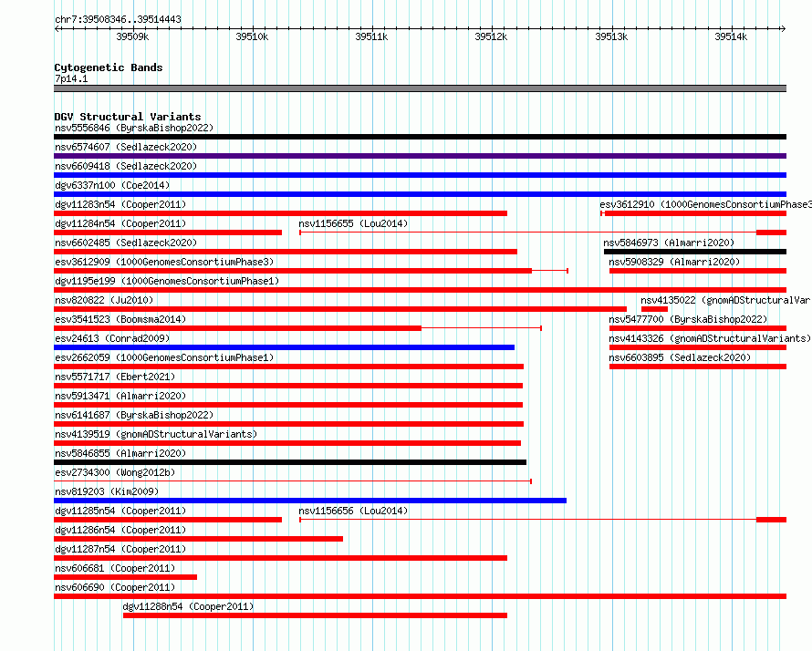
Task: Click the nsv4143326 (gnomADStructuralVariants) label
Action: point(710,338)
